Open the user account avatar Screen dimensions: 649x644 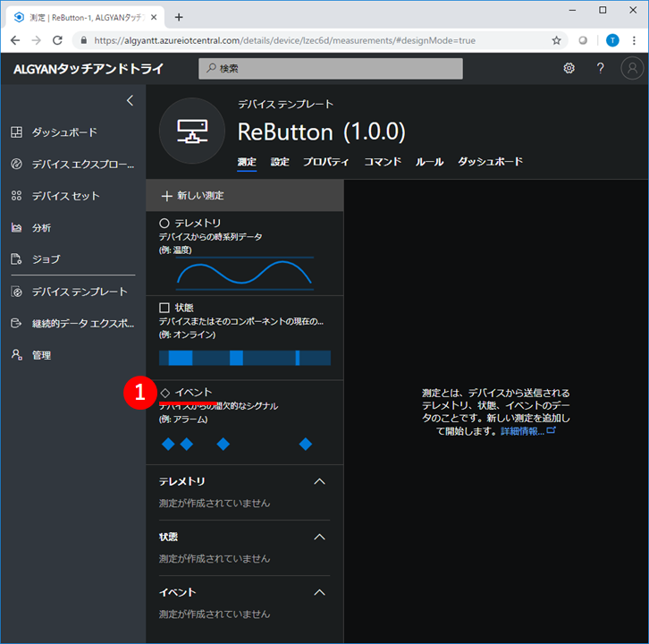click(632, 68)
